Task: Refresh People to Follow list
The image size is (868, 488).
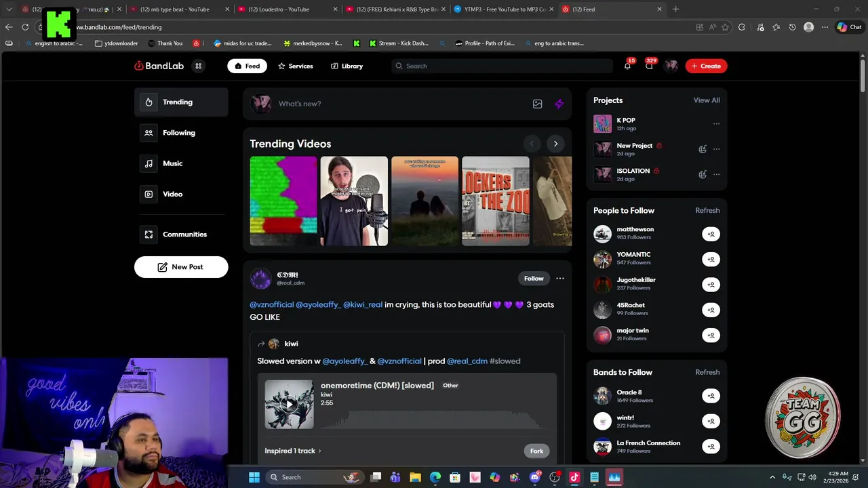Action: [707, 210]
